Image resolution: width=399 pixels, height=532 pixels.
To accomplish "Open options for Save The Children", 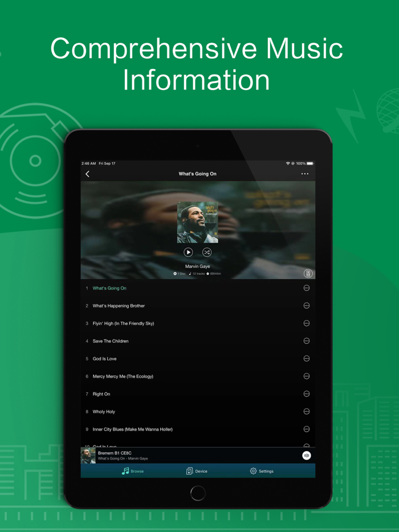I will click(306, 341).
